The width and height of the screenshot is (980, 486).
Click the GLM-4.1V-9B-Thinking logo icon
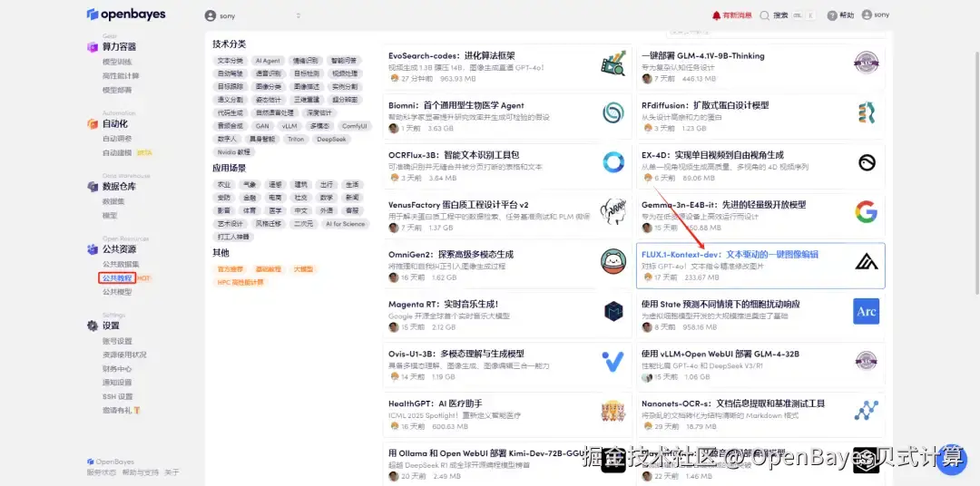coord(867,63)
